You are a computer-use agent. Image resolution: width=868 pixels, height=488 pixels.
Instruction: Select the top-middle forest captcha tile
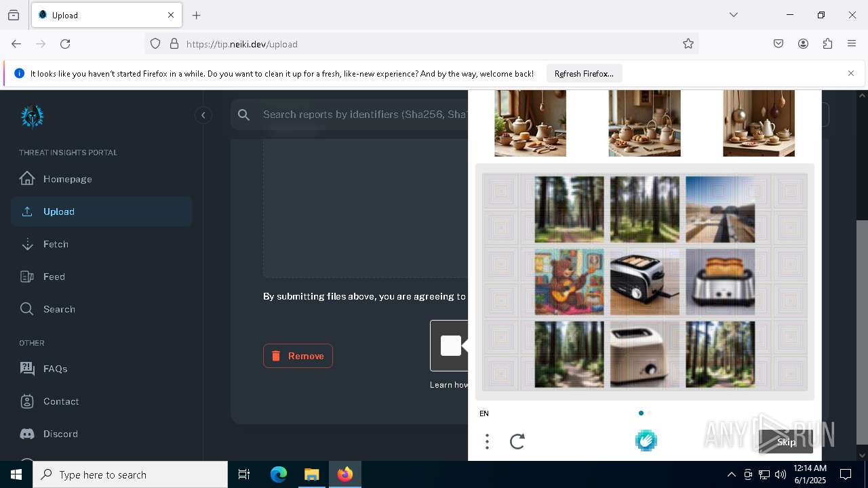(645, 209)
